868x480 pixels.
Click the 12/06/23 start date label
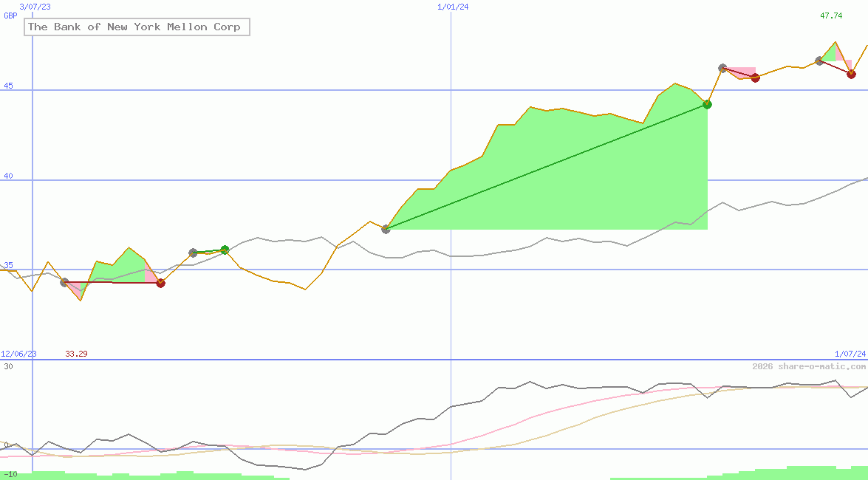[18, 354]
